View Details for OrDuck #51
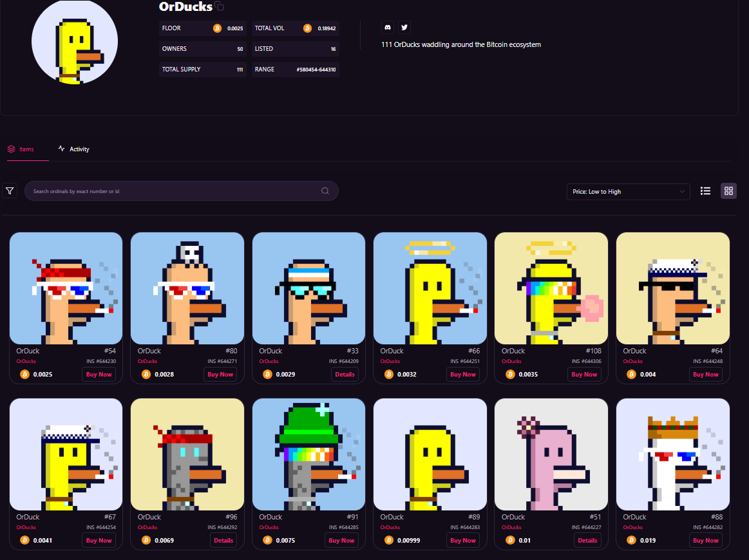Image resolution: width=749 pixels, height=560 pixels. coord(587,541)
